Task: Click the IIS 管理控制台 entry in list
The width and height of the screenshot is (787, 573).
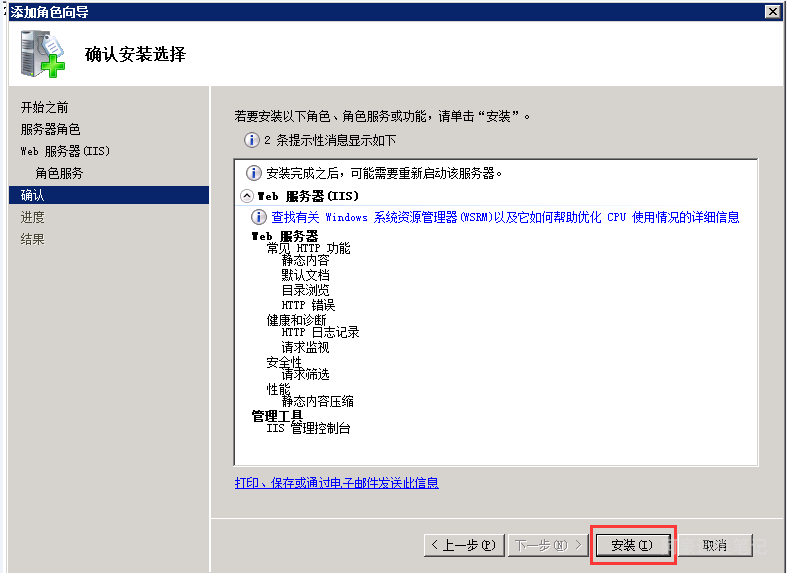Action: tap(308, 429)
